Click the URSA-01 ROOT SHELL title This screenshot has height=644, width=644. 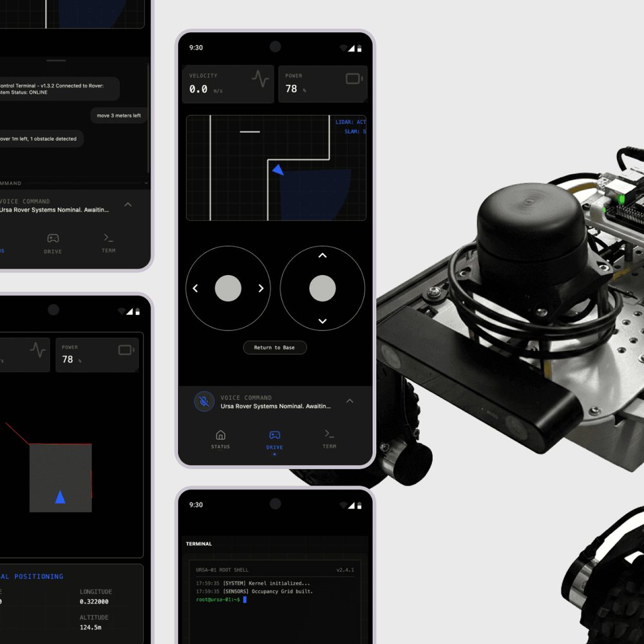[222, 570]
